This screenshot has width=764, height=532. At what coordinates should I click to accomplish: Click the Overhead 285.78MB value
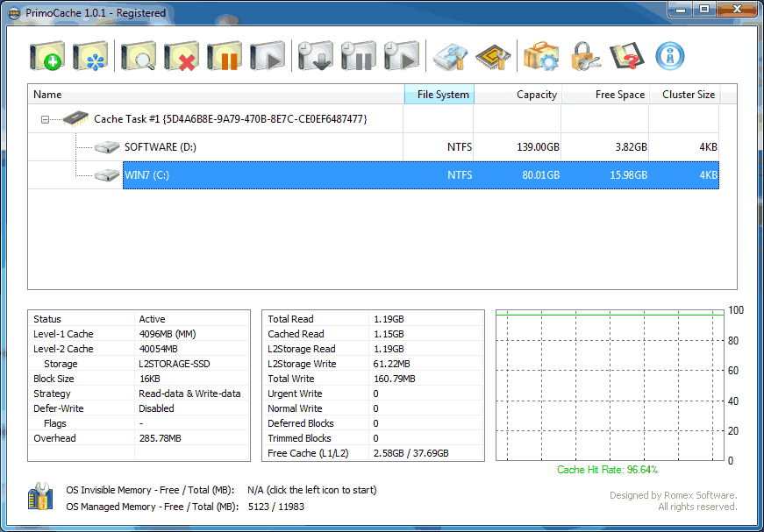pyautogui.click(x=160, y=438)
